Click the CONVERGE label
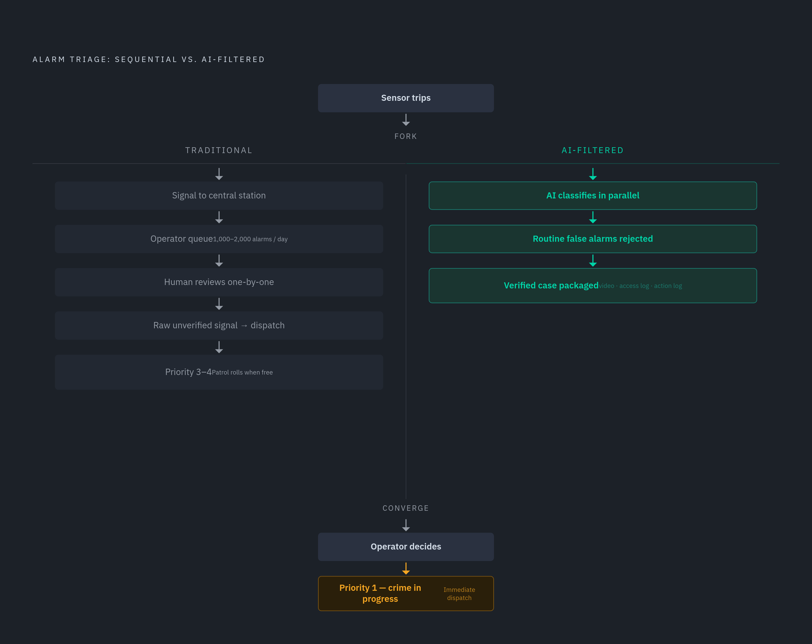The height and width of the screenshot is (644, 812). [x=406, y=508]
